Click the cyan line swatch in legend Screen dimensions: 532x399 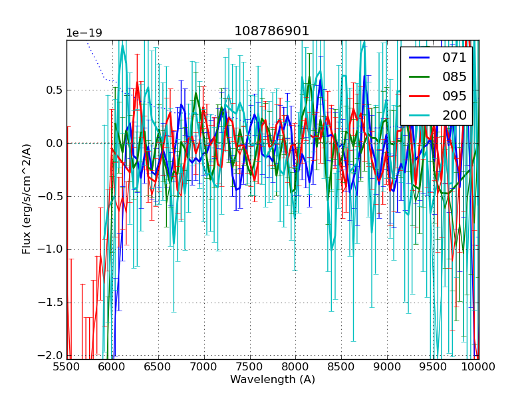click(420, 115)
